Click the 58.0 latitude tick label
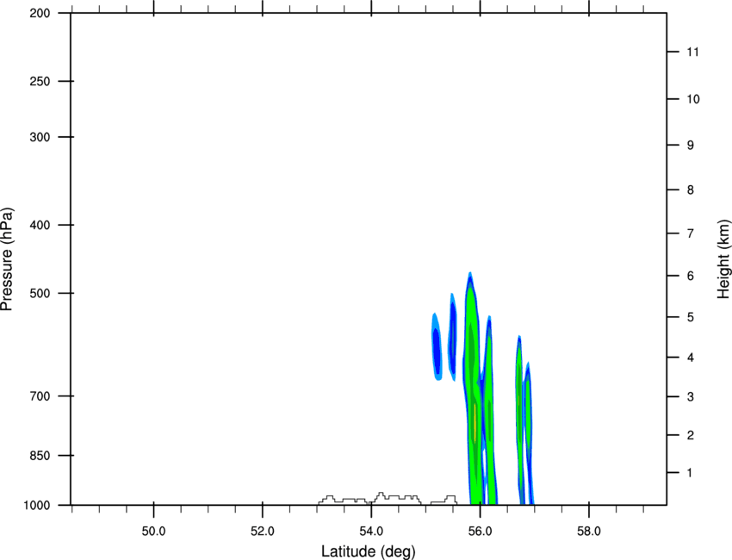The image size is (732, 560). pyautogui.click(x=589, y=532)
